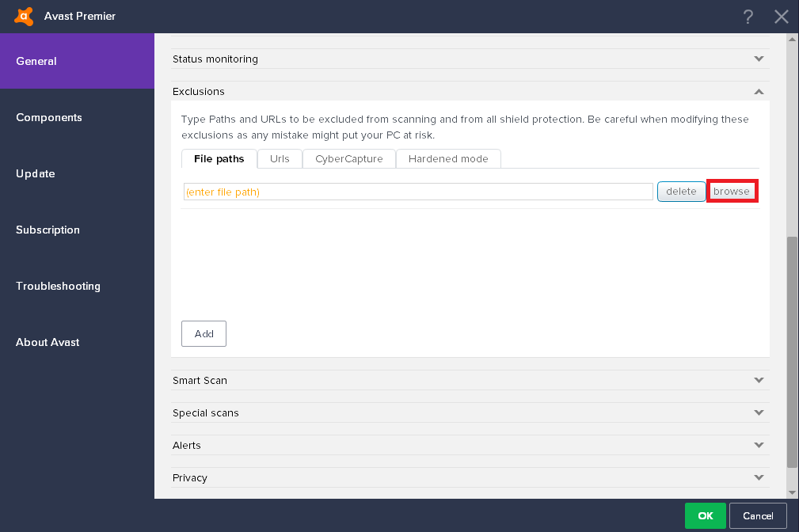Screen dimensions: 799x532
Task: Click the Add exclusion button
Action: coord(204,334)
